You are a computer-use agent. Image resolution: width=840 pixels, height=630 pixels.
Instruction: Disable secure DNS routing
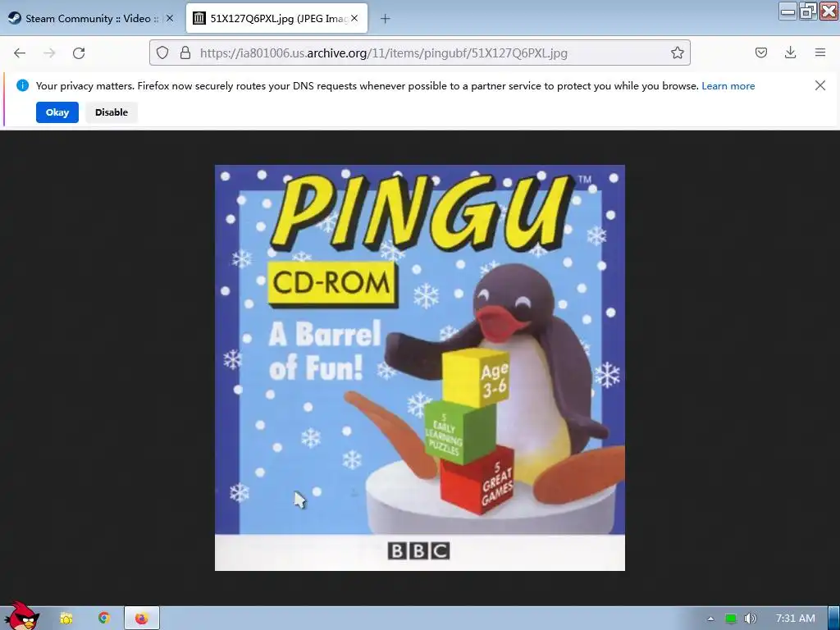(x=112, y=112)
